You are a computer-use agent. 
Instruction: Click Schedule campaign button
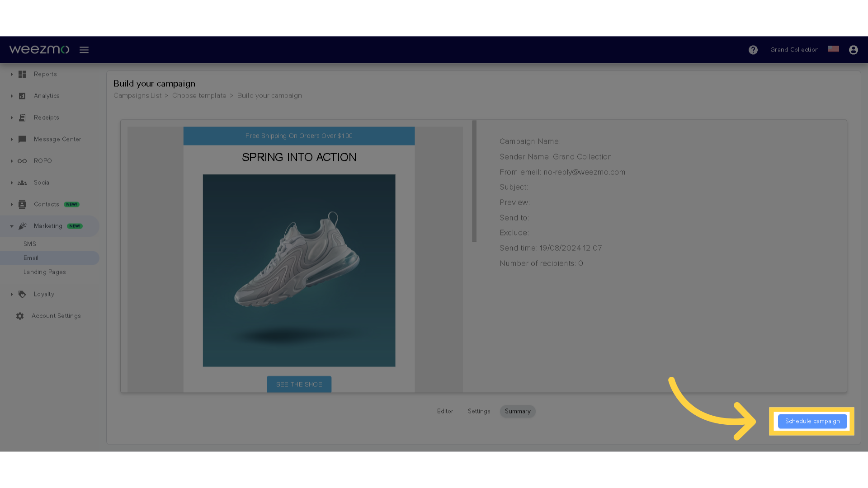(x=812, y=421)
